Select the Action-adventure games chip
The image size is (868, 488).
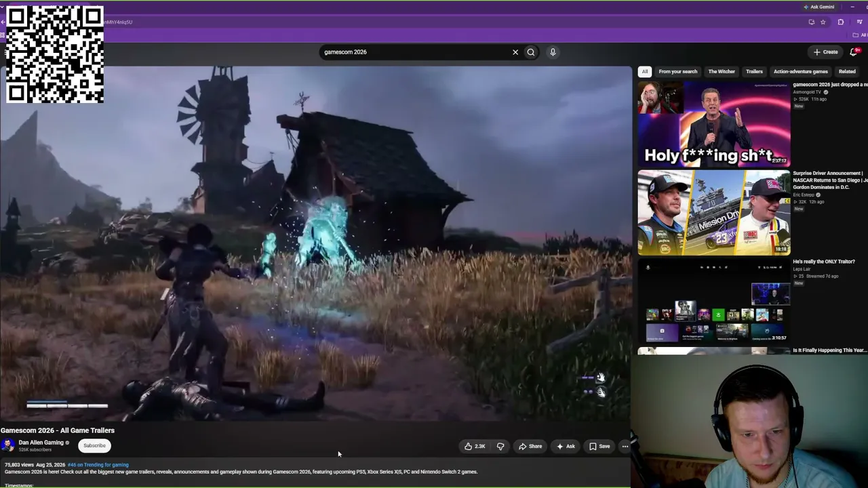click(801, 71)
